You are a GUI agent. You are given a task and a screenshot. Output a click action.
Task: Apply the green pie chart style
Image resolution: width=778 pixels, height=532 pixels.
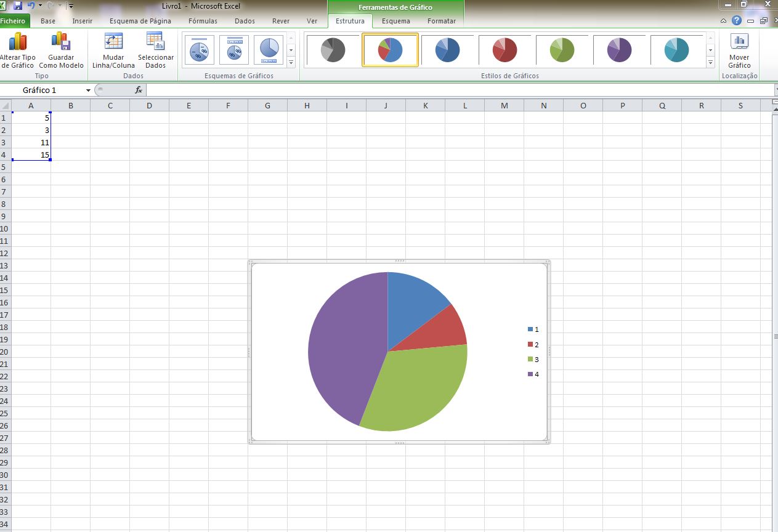coord(562,50)
